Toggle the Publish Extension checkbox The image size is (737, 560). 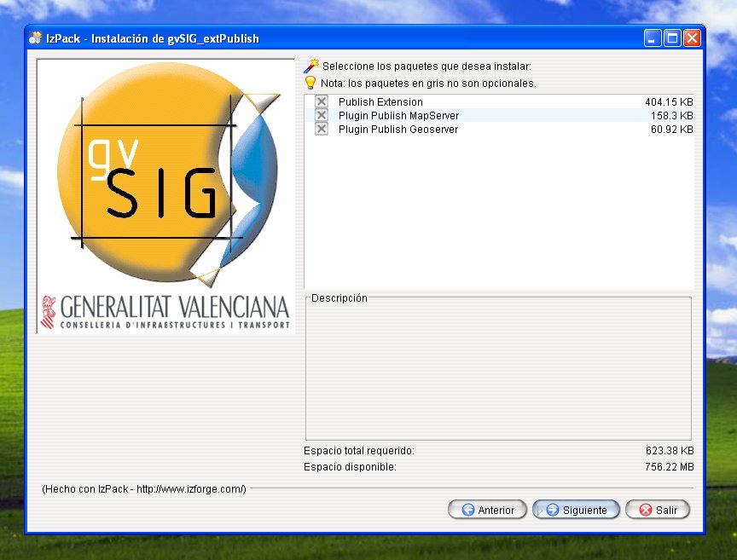(x=322, y=102)
